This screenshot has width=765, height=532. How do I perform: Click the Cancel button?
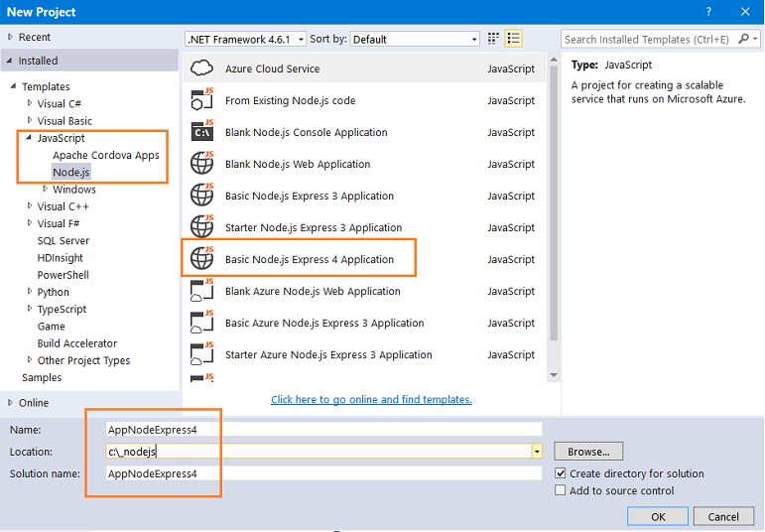(x=723, y=516)
